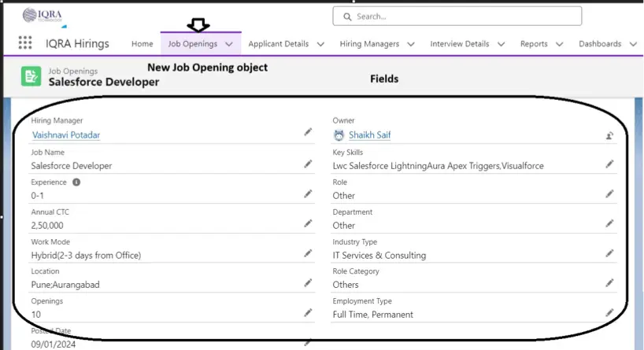Edit the Employment Type pencil icon
This screenshot has height=350, width=644.
coord(609,313)
